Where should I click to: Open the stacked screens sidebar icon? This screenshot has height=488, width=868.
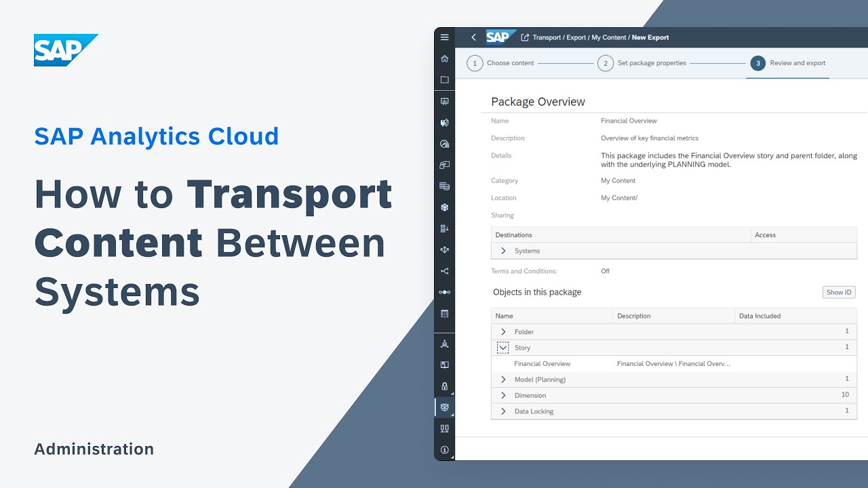[x=444, y=165]
